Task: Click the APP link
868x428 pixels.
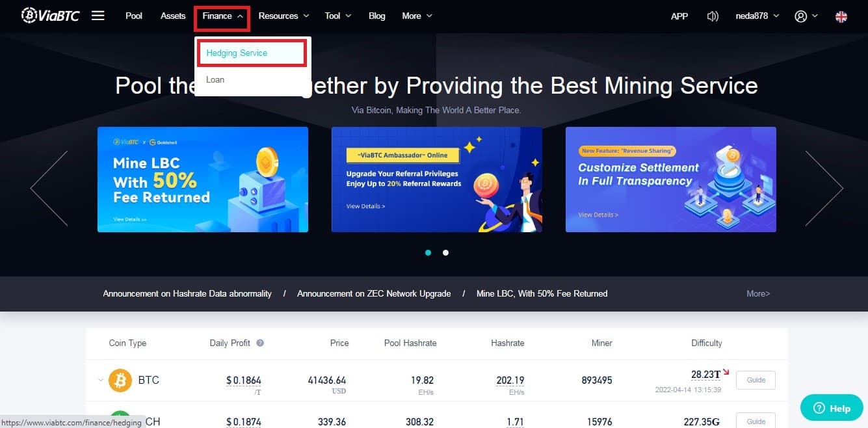Action: tap(679, 16)
